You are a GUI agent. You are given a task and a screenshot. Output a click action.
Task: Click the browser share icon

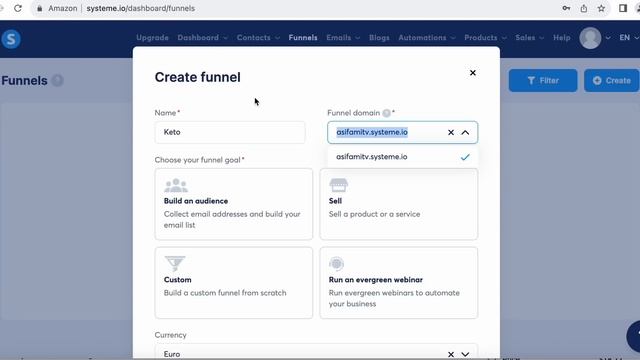[x=584, y=8]
